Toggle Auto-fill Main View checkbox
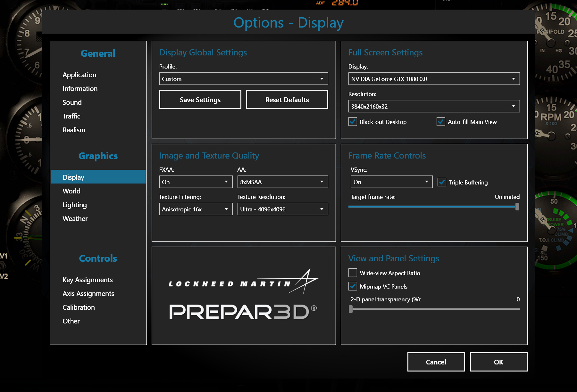The image size is (577, 392). [441, 122]
